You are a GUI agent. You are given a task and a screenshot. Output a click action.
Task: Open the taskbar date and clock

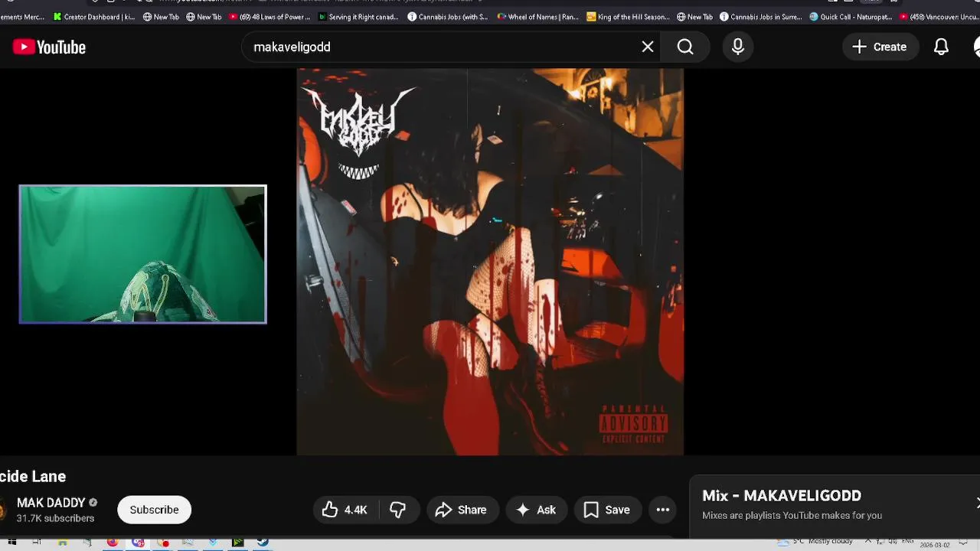click(936, 543)
